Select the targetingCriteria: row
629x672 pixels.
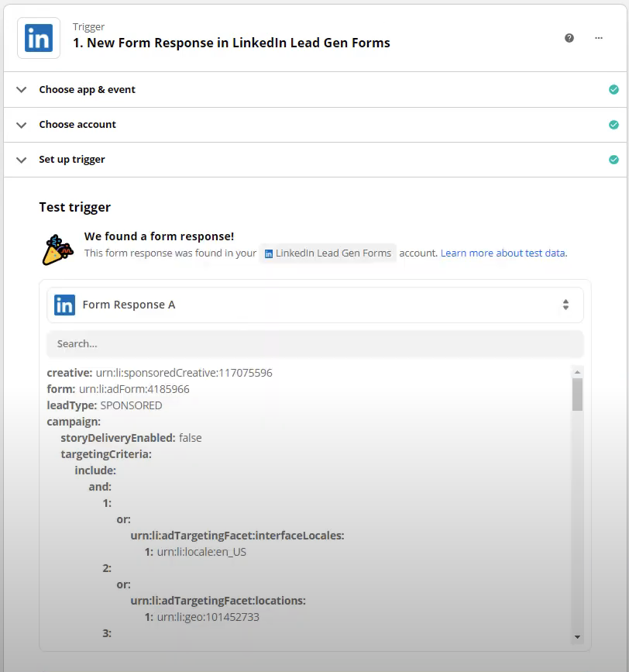[106, 454]
